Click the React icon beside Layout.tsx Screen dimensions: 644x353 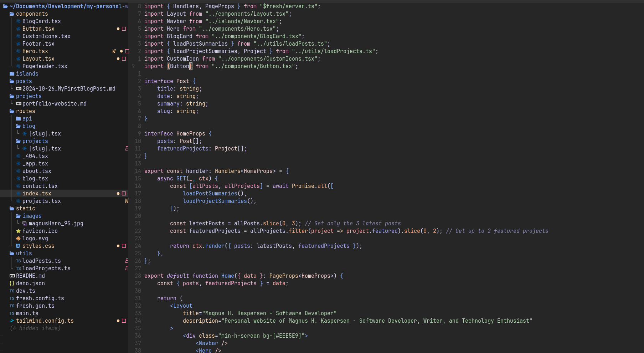pyautogui.click(x=18, y=59)
